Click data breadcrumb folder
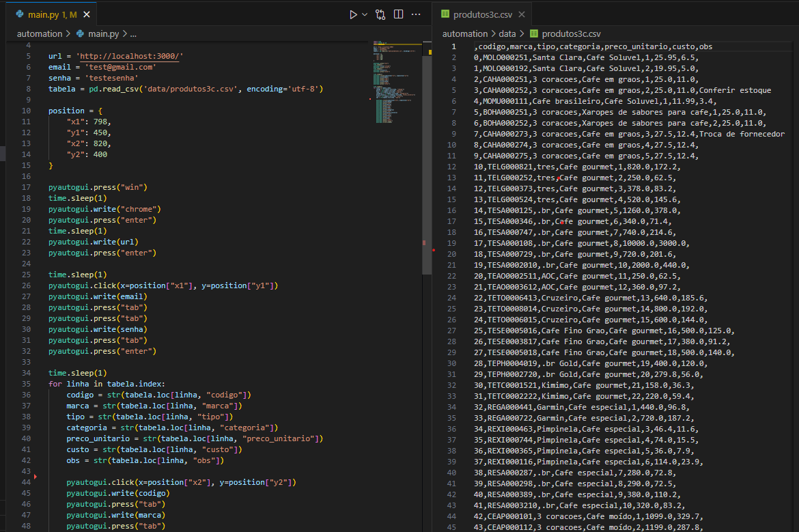The height and width of the screenshot is (532, 799). 507,33
